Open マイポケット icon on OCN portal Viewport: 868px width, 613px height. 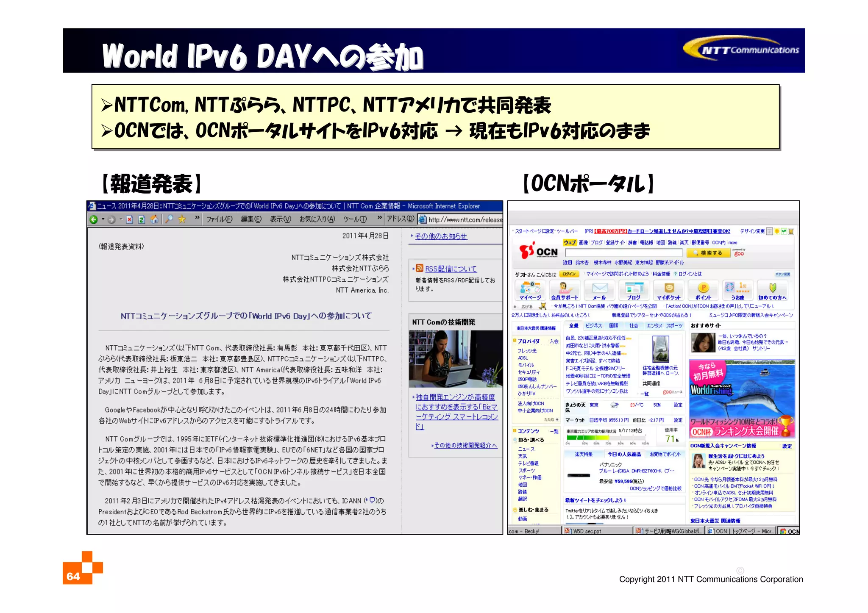click(x=669, y=291)
